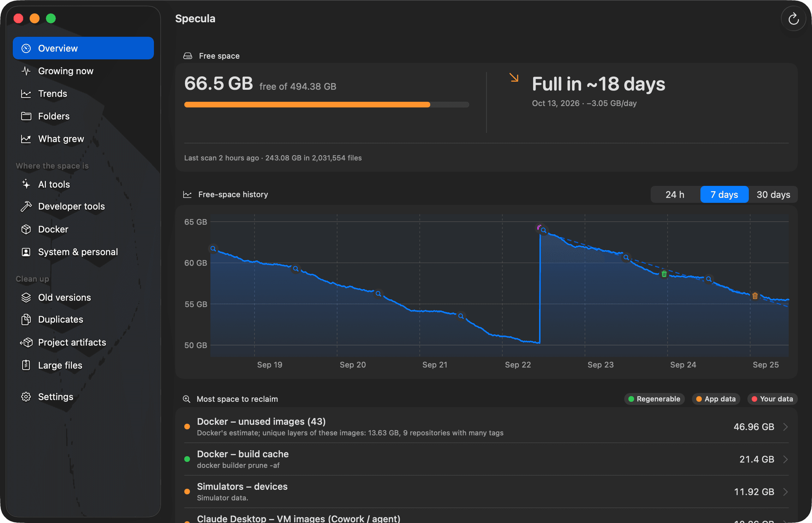Click the Full in ~18 days forecast
This screenshot has width=812, height=523.
click(x=598, y=84)
